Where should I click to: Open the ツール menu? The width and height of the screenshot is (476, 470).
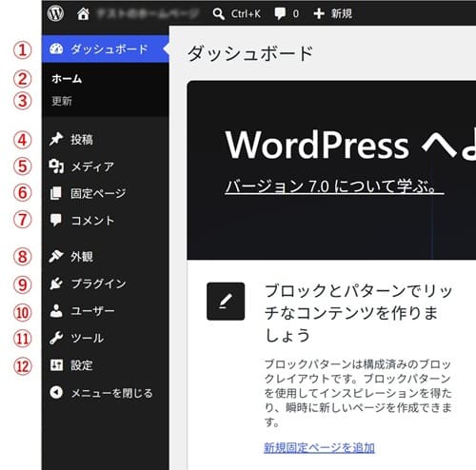[106, 338]
